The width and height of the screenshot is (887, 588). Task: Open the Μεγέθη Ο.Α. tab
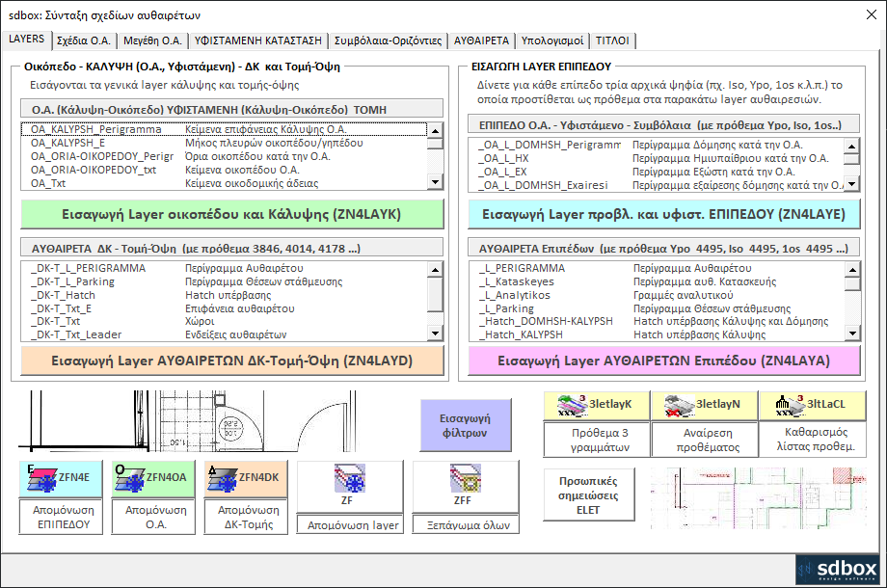click(x=152, y=40)
